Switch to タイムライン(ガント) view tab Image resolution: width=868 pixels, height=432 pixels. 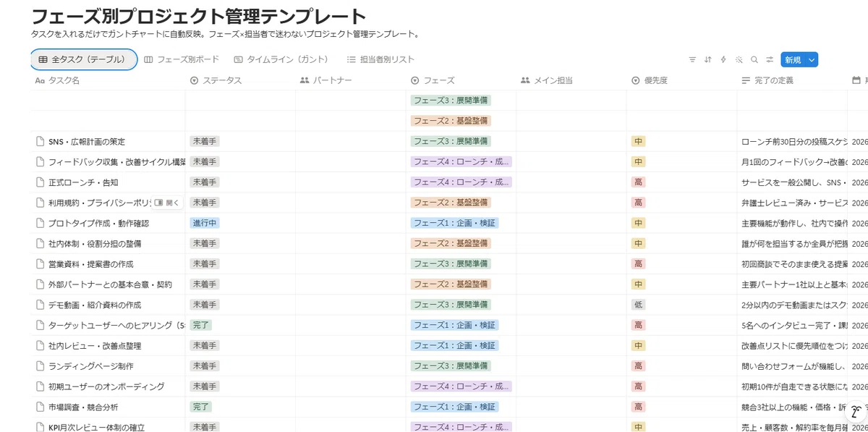coord(282,59)
